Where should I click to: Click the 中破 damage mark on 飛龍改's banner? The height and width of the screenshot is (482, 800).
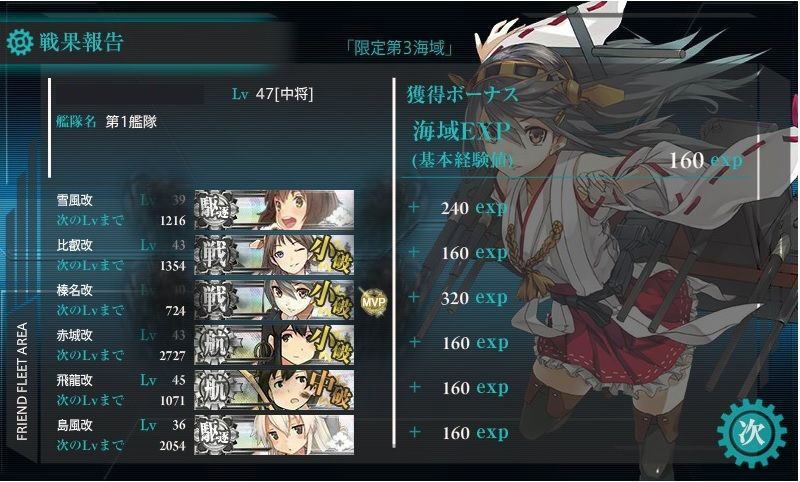pyautogui.click(x=331, y=390)
